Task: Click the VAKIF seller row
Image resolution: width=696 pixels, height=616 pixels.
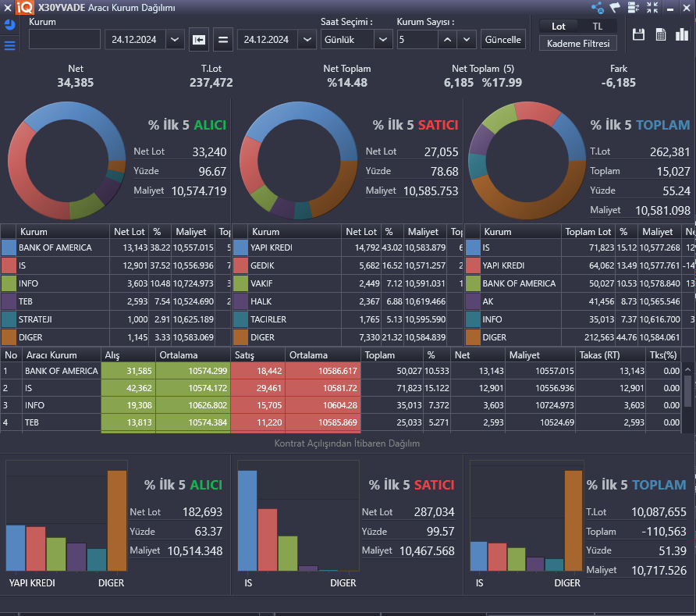Action: [x=348, y=283]
